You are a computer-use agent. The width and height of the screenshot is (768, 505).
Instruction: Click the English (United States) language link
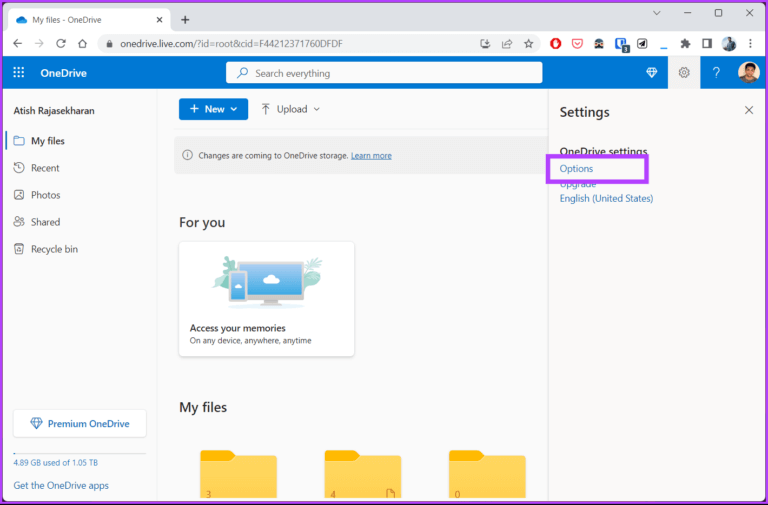[606, 198]
